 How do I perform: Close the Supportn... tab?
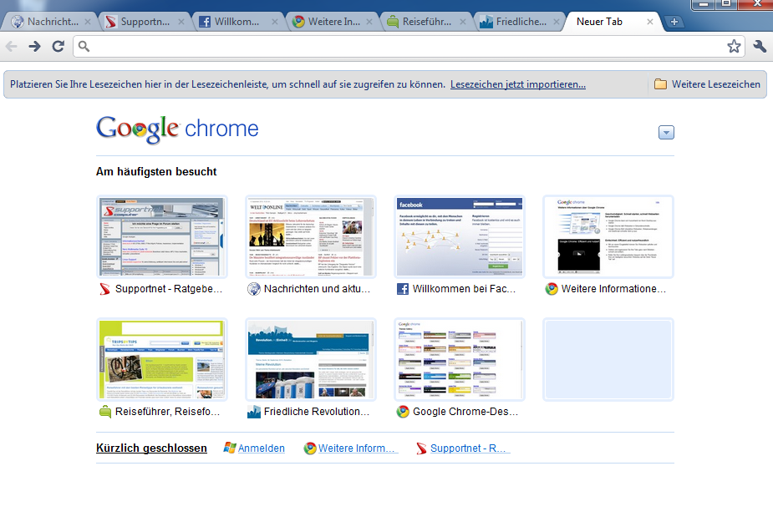point(181,22)
